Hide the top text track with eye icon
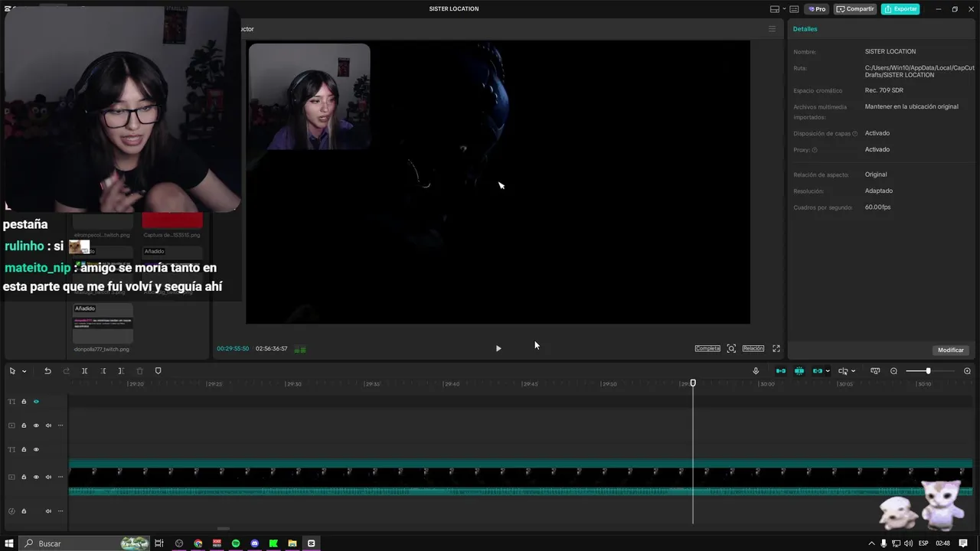980x551 pixels. (36, 401)
